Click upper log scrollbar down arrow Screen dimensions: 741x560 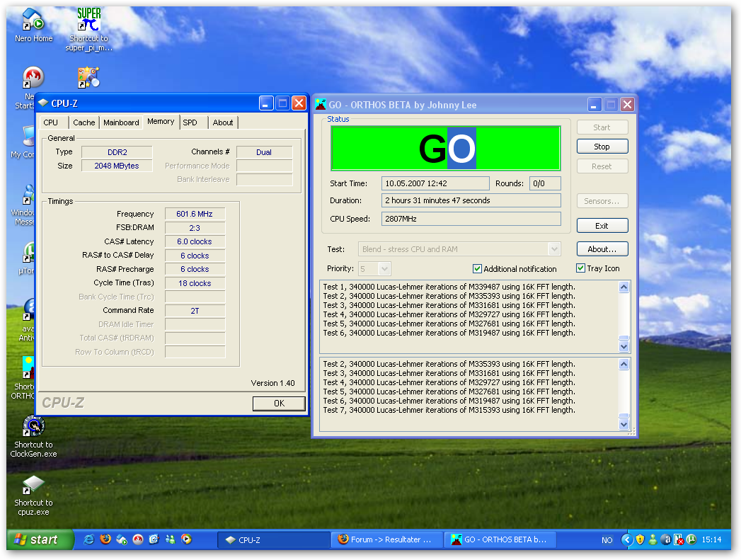(x=624, y=346)
